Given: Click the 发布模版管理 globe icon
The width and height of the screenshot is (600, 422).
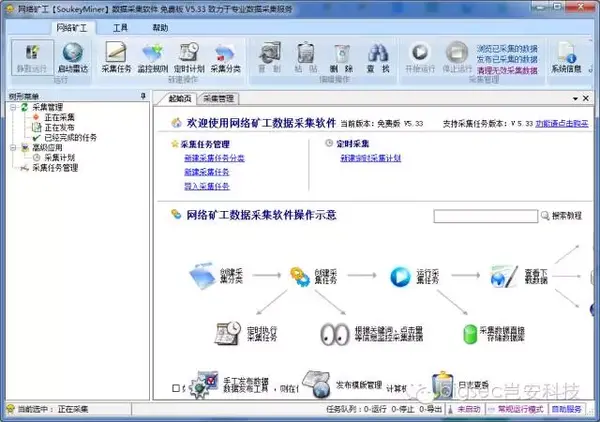Looking at the screenshot, I should 316,385.
